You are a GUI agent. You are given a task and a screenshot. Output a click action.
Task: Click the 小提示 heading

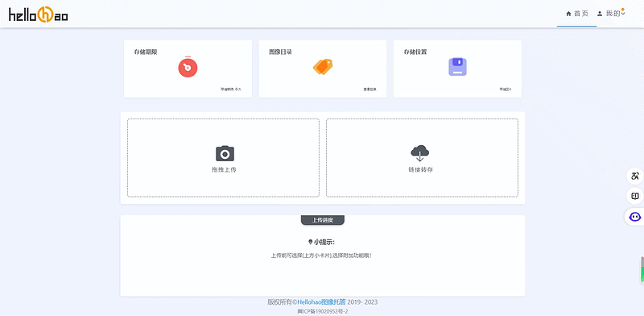pyautogui.click(x=321, y=243)
